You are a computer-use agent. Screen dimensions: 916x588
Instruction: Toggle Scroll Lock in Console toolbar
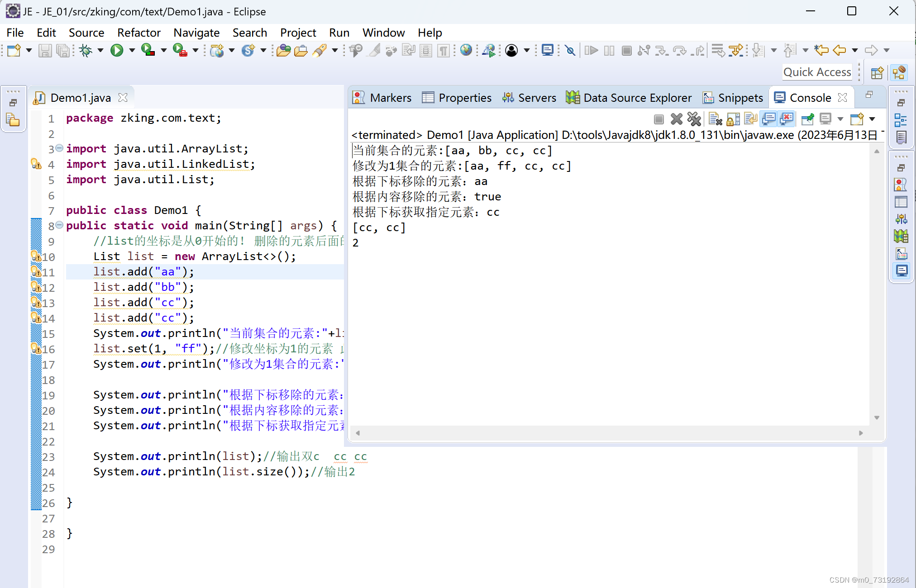(x=733, y=119)
